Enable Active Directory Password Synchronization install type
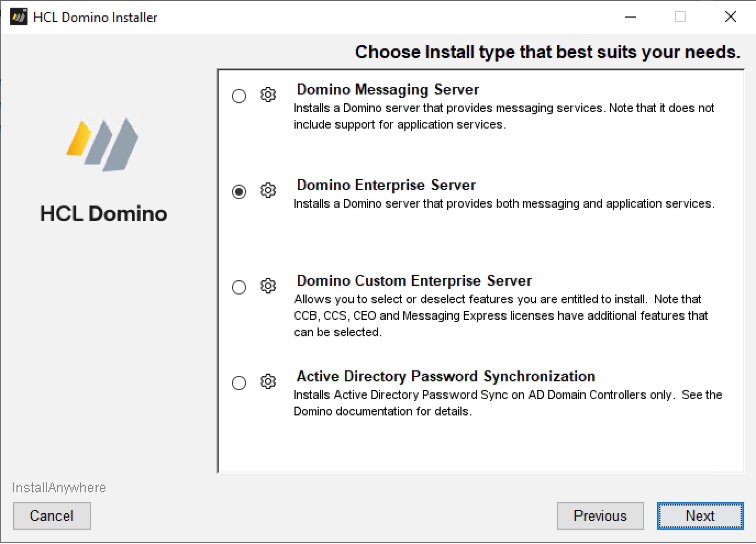This screenshot has width=756, height=544. click(x=238, y=383)
